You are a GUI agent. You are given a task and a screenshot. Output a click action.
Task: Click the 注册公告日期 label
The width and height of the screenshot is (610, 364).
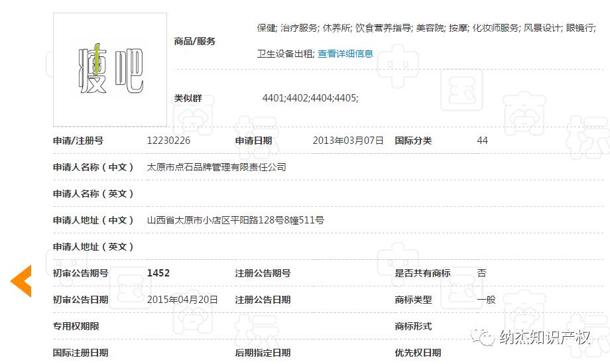263,300
